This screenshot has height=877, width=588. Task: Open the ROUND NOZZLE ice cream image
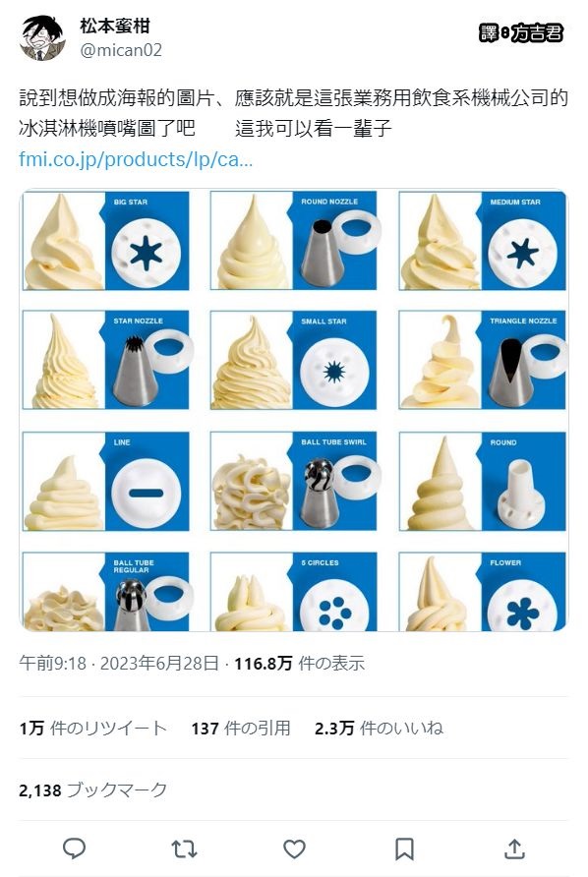(294, 241)
